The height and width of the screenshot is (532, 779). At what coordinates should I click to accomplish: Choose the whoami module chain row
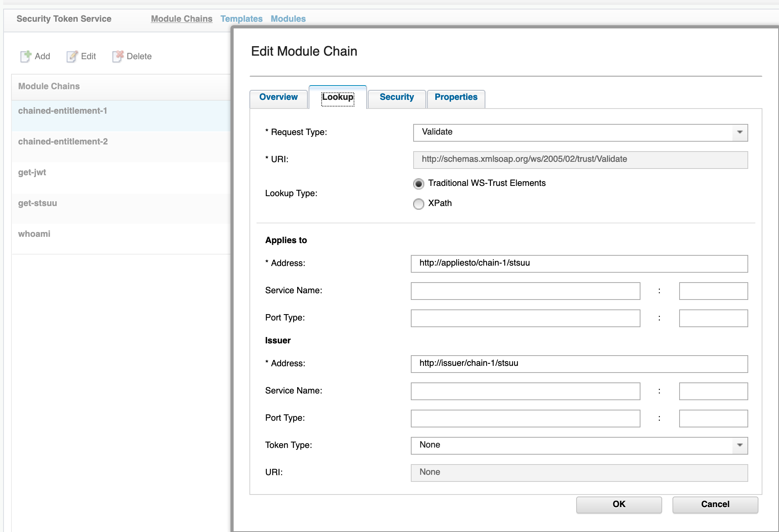tap(34, 234)
